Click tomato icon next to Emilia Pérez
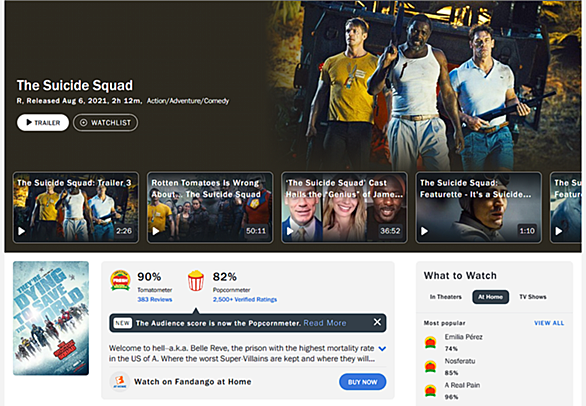Viewport: 586px width, 406px height. 431,342
